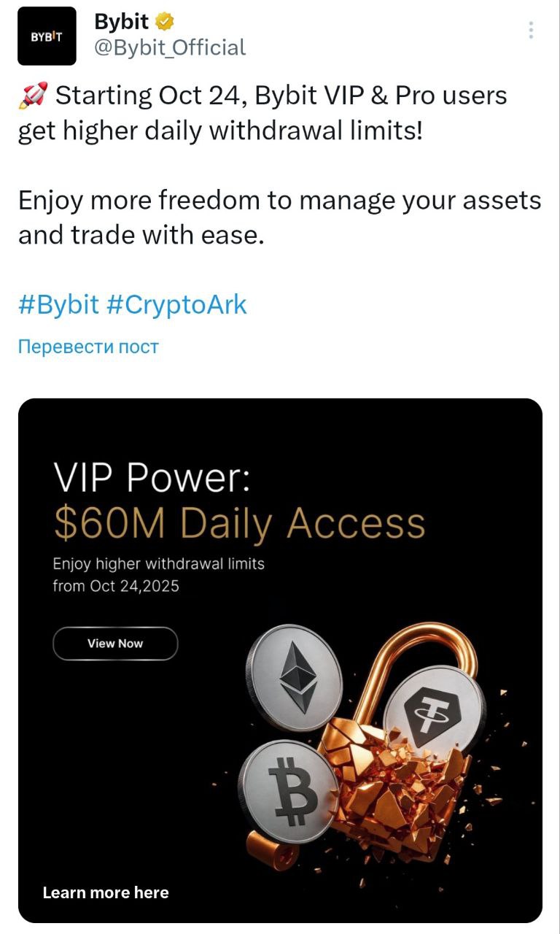Viewport: 560px width, 934px height.
Task: Open the #Bybit hashtag
Action: point(58,304)
